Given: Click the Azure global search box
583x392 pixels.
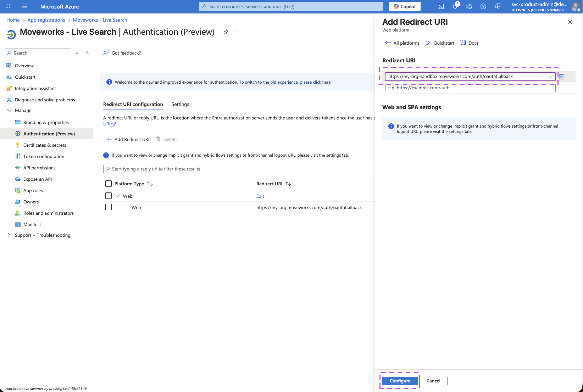Looking at the screenshot, I should point(291,6).
